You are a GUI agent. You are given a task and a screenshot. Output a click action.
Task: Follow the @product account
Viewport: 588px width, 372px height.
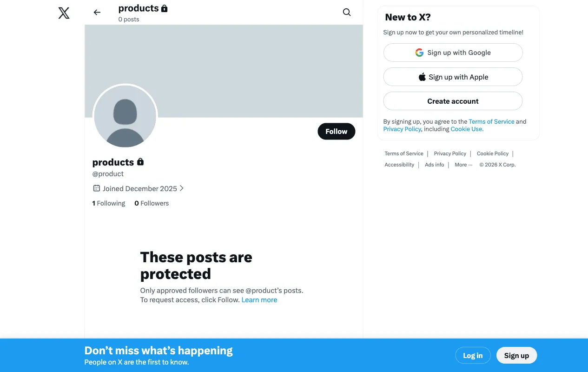click(336, 131)
